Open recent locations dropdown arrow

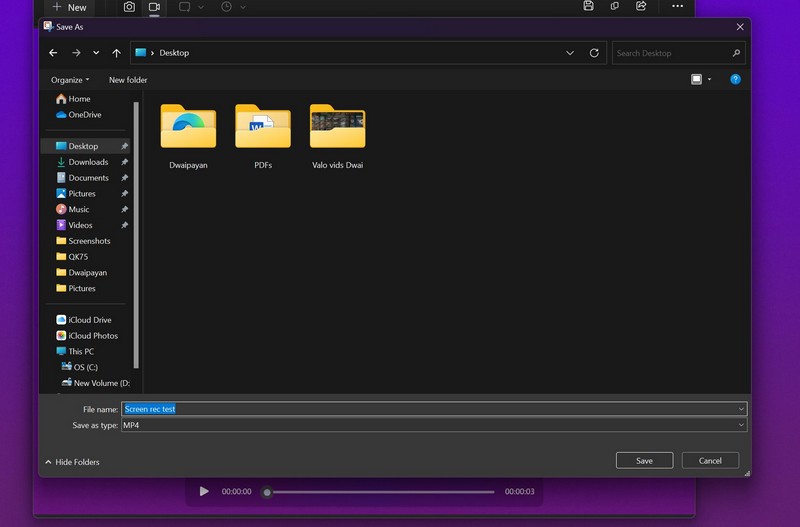click(x=96, y=53)
